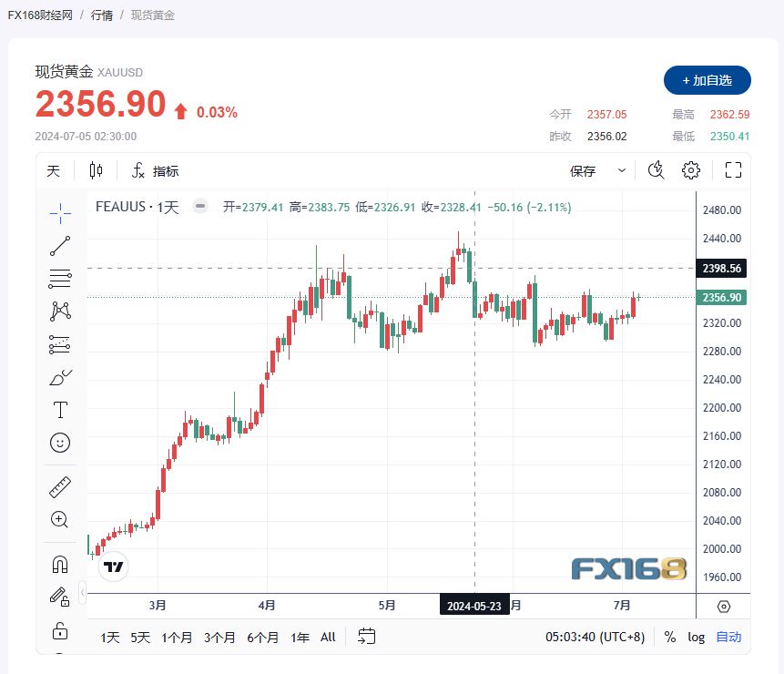784x674 pixels.
Task: Open the 天 interval selector
Action: 53,170
